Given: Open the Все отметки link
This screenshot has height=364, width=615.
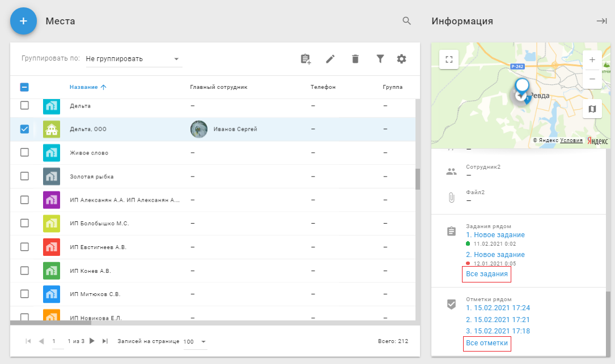Looking at the screenshot, I should coord(487,343).
